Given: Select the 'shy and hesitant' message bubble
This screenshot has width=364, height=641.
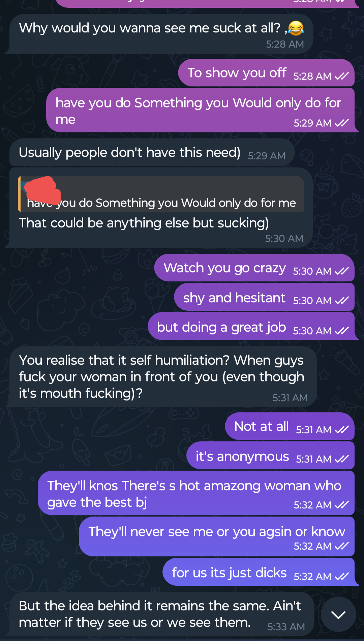Looking at the screenshot, I should (264, 297).
